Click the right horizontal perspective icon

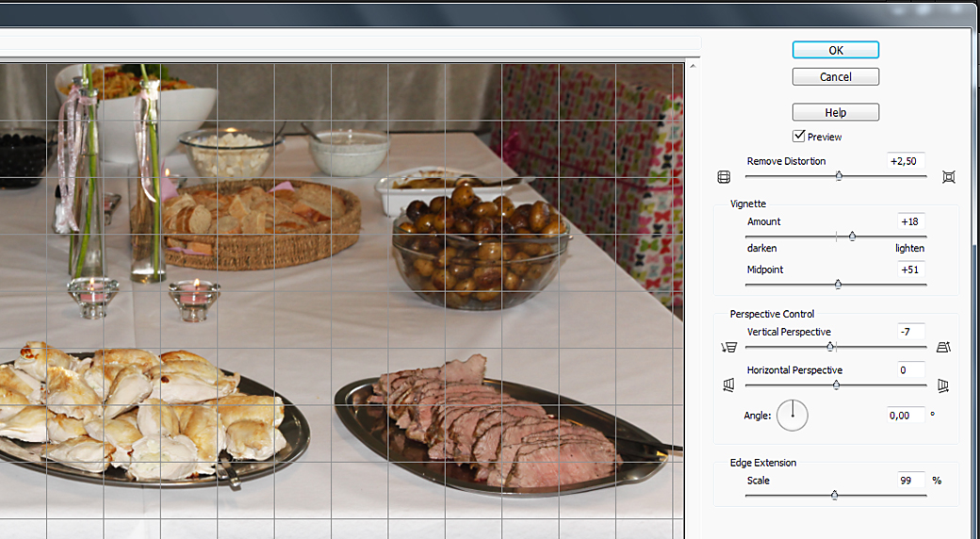pos(944,385)
